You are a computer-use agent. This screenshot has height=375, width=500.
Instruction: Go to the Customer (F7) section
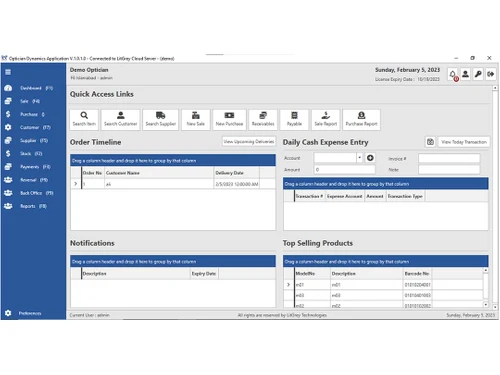point(33,127)
